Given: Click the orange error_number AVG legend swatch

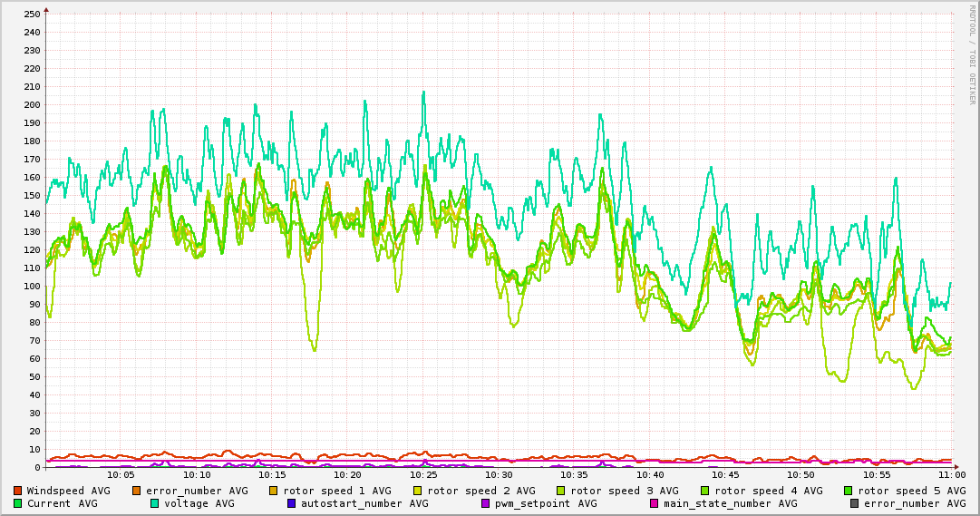Looking at the screenshot, I should click(137, 491).
